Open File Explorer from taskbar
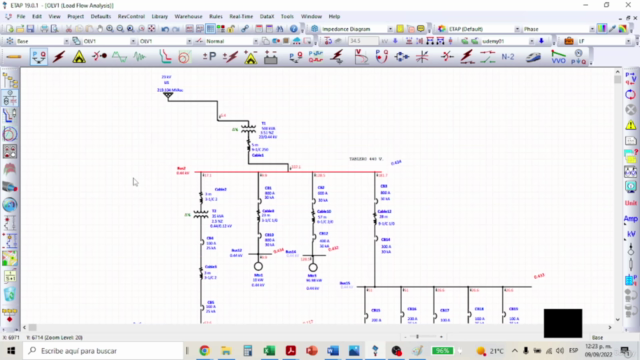The height and width of the screenshot is (360, 640). [226, 351]
